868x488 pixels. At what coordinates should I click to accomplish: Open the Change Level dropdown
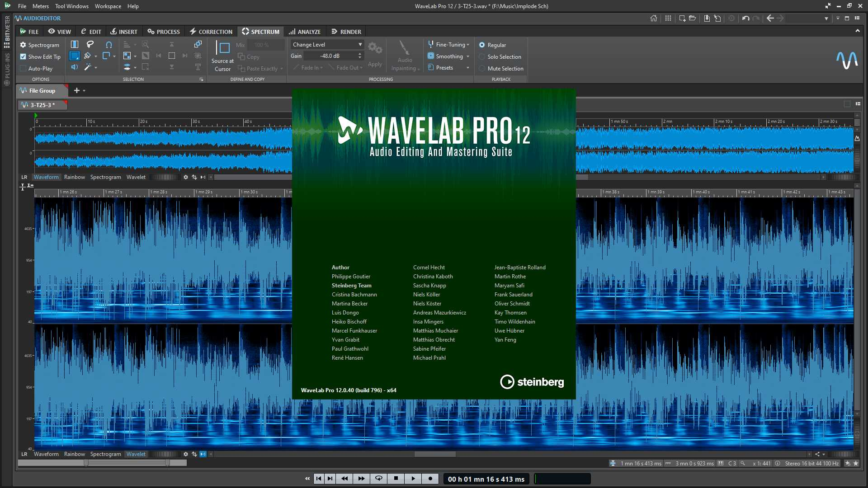pos(327,45)
